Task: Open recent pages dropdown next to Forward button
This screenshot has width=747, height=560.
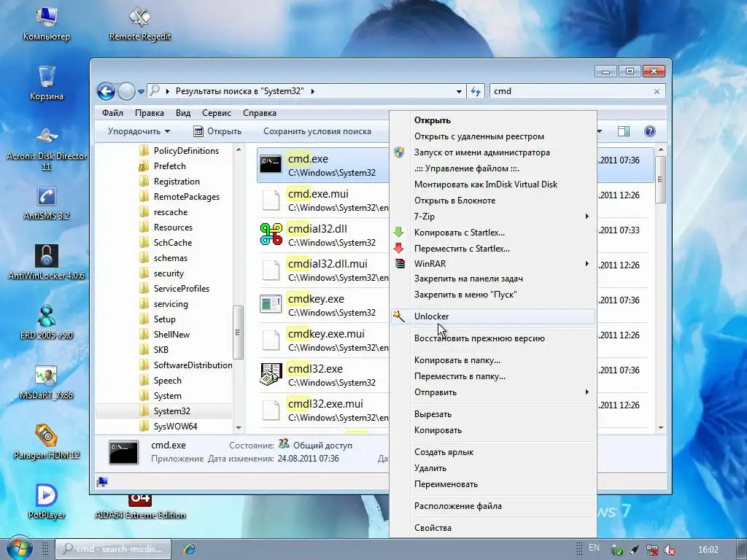Action: pos(141,91)
